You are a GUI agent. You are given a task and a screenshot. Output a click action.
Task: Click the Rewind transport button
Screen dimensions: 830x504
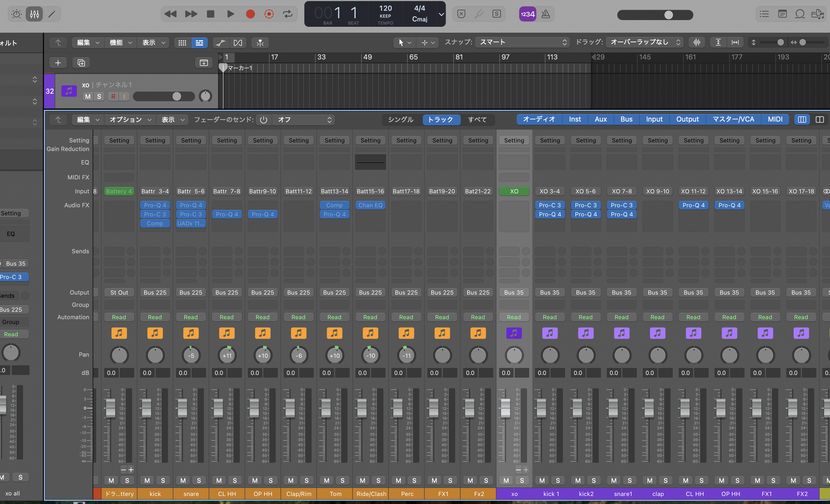[x=170, y=14]
